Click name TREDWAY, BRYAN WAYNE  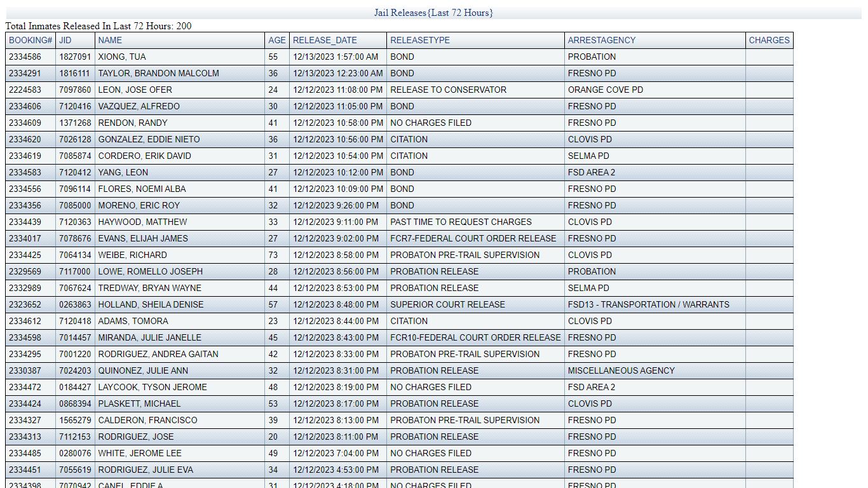tap(149, 288)
